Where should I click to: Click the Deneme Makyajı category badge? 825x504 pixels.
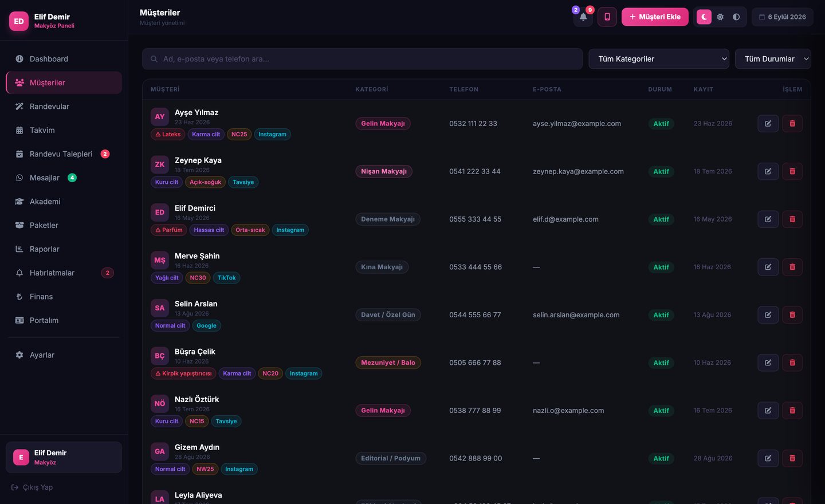(x=388, y=219)
